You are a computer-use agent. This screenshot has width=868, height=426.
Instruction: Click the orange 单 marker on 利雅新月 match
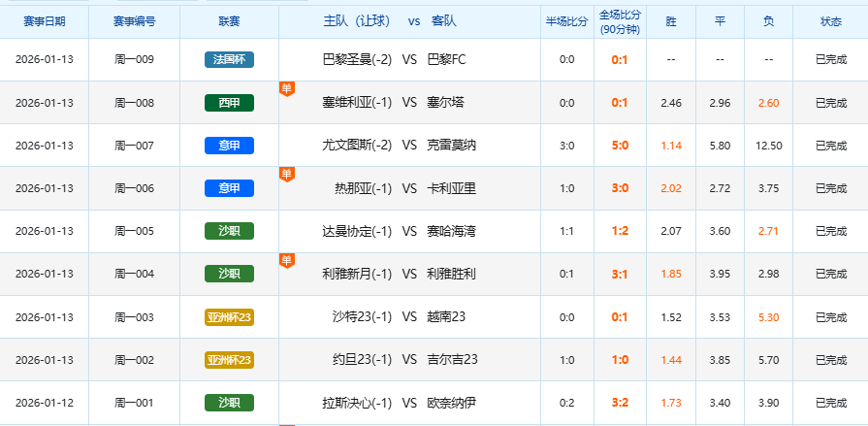(x=286, y=259)
